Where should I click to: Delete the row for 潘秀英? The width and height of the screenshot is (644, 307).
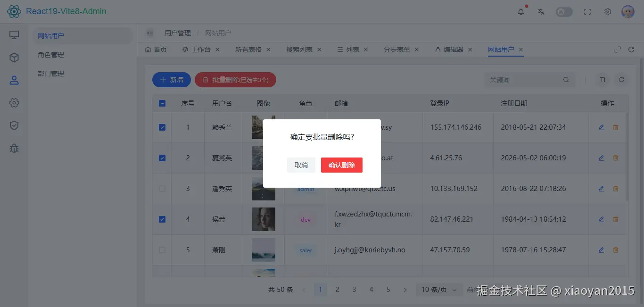tap(615, 189)
